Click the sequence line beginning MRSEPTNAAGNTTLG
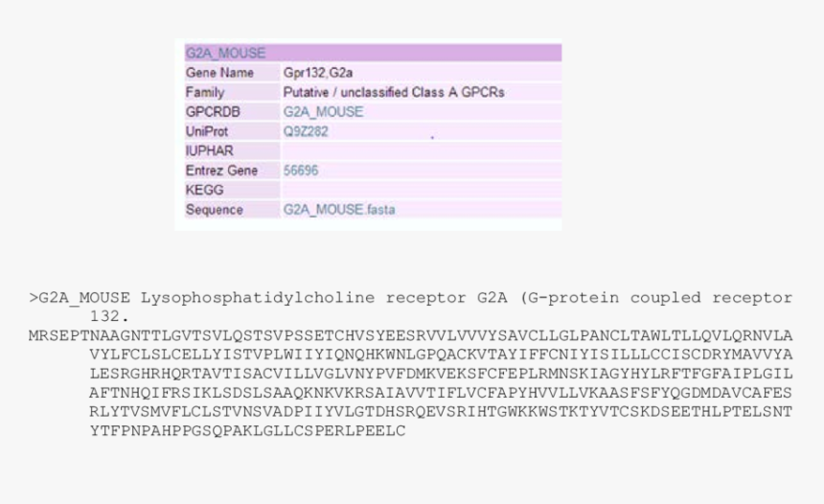This screenshot has width=824, height=504. point(410,335)
